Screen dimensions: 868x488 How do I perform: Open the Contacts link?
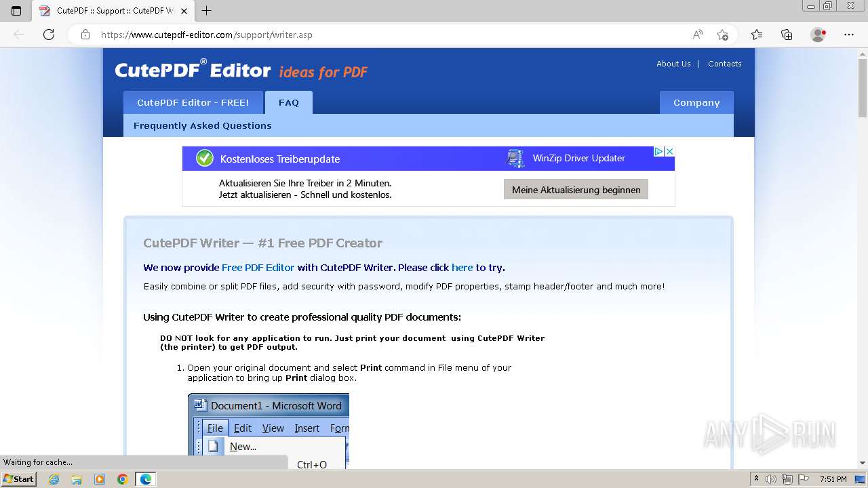coord(725,64)
